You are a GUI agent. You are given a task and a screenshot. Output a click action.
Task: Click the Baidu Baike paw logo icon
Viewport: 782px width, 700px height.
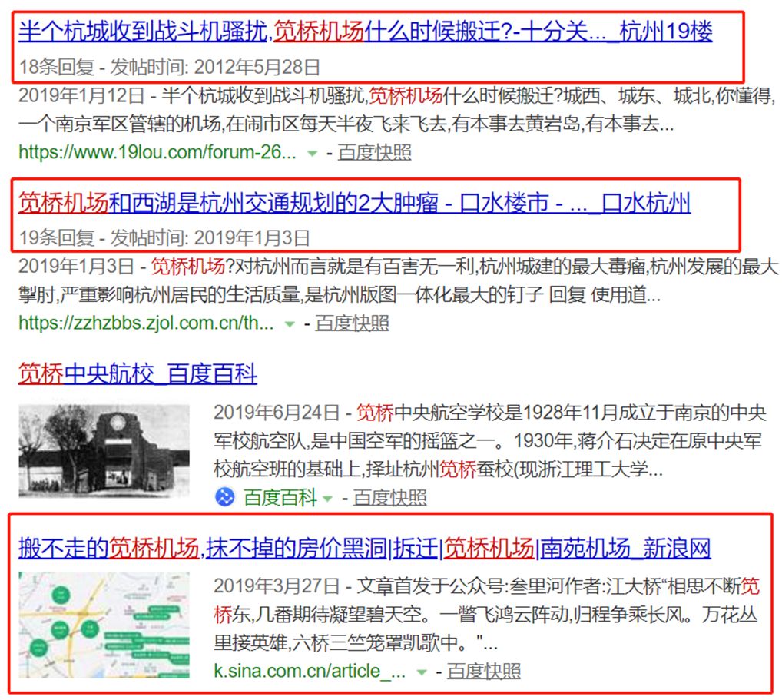(x=224, y=498)
